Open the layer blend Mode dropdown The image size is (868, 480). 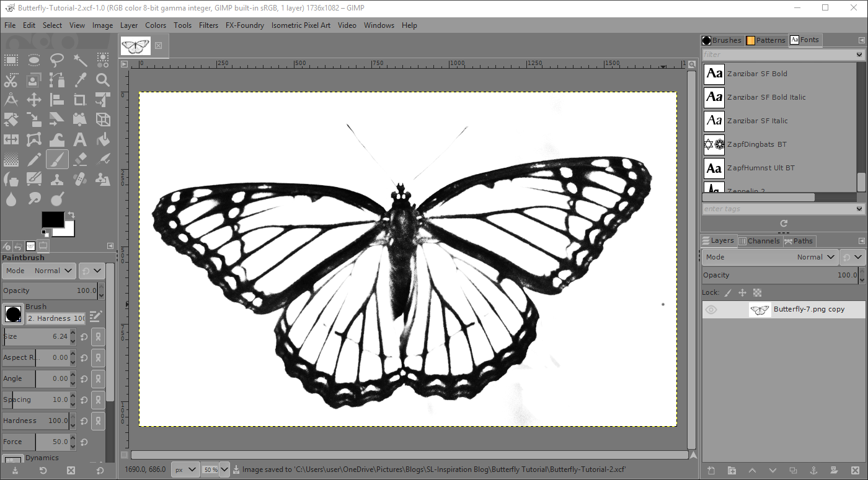click(815, 256)
